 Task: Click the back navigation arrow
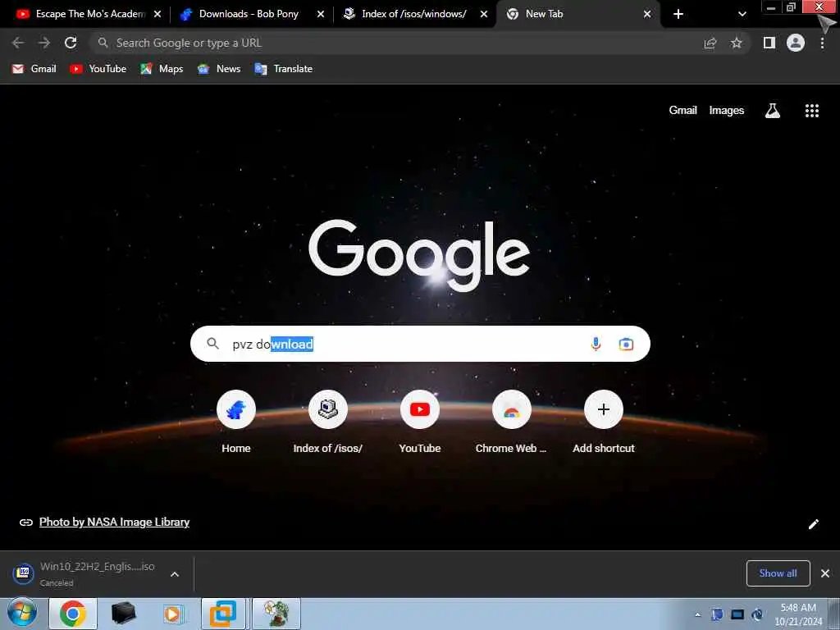coord(18,43)
